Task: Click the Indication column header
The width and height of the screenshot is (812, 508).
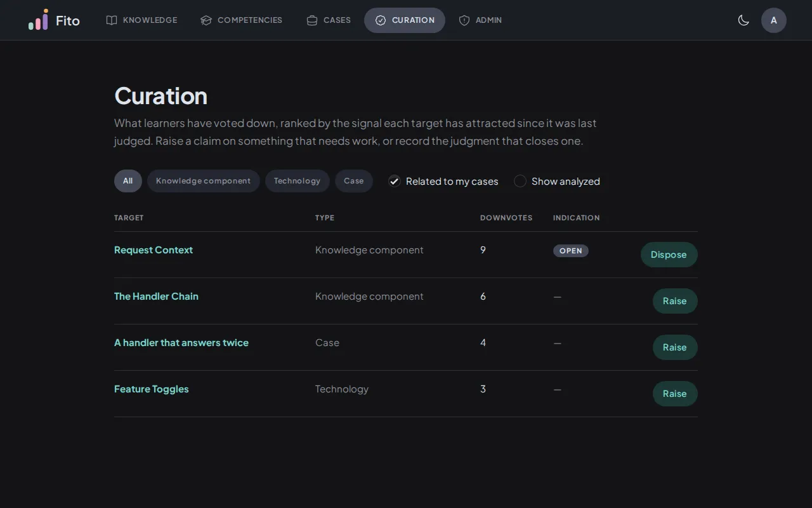Action: tap(577, 218)
